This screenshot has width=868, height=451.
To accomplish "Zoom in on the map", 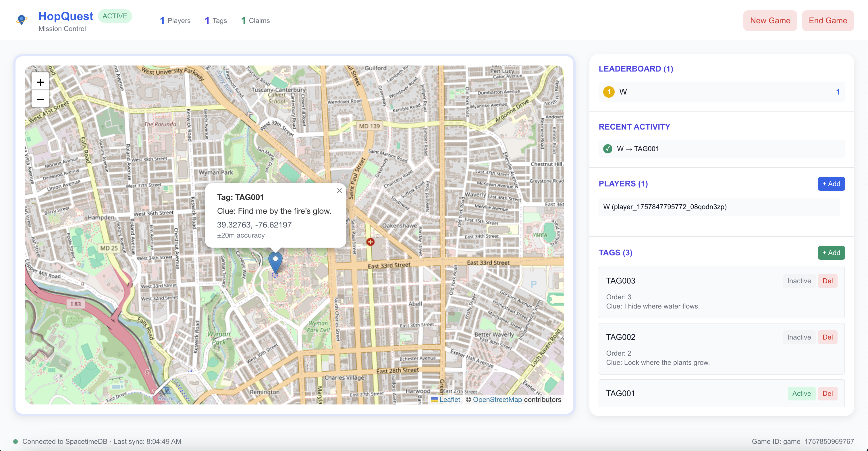I will pyautogui.click(x=40, y=82).
